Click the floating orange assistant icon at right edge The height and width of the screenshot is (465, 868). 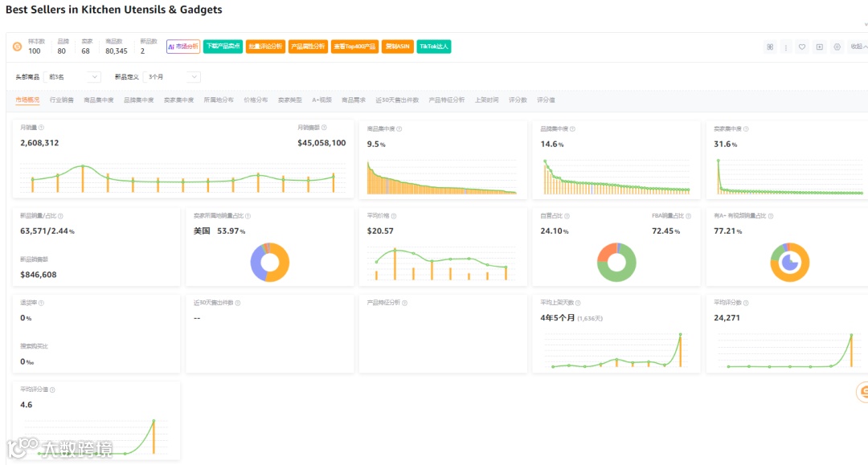[862, 392]
